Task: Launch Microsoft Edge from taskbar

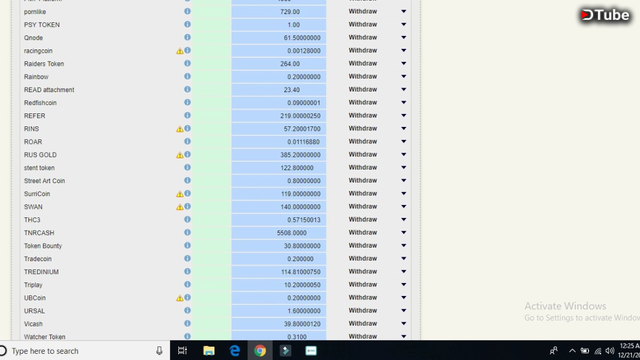Action: pos(235,351)
